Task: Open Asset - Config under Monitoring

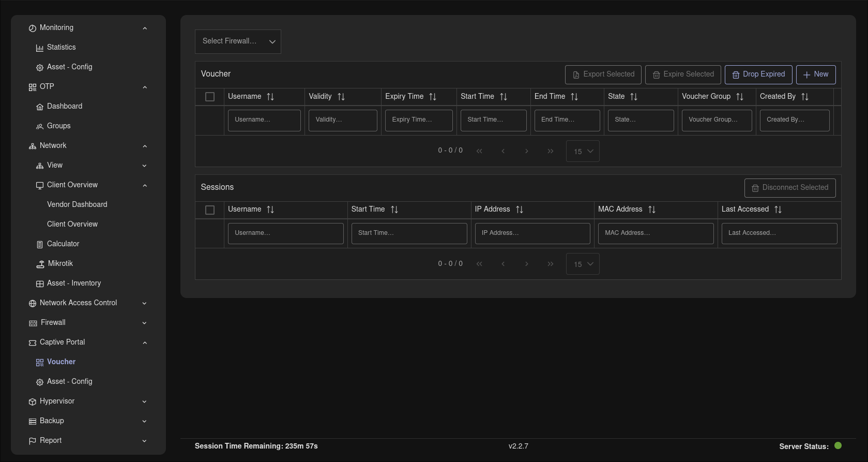Action: [x=69, y=67]
